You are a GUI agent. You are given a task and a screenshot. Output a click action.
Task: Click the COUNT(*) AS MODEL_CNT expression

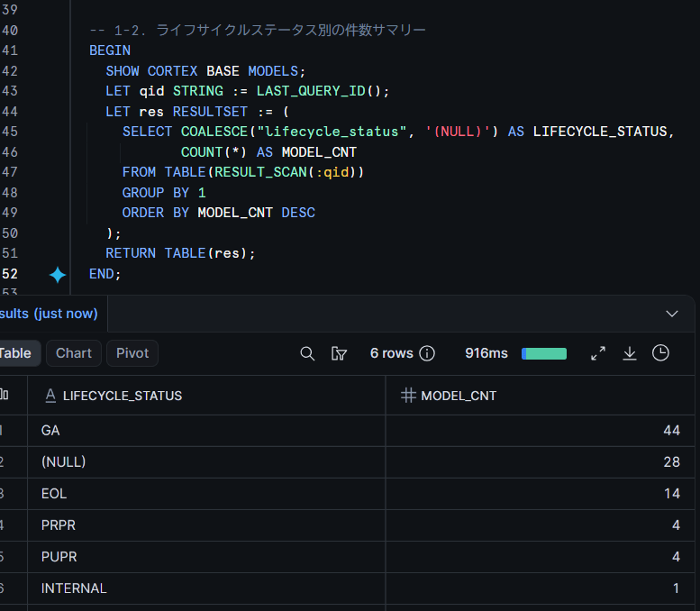click(268, 152)
